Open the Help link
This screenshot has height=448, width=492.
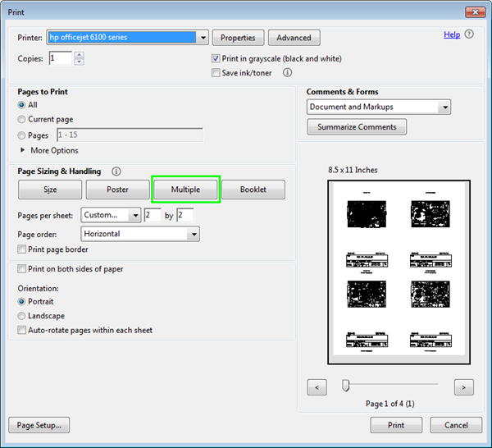pyautogui.click(x=452, y=34)
